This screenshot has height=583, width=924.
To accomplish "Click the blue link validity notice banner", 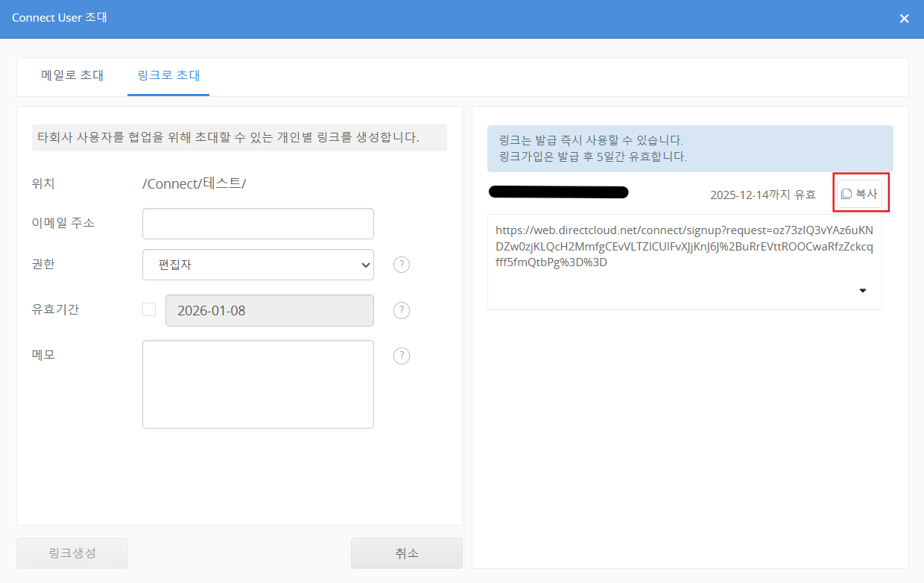I will click(689, 148).
